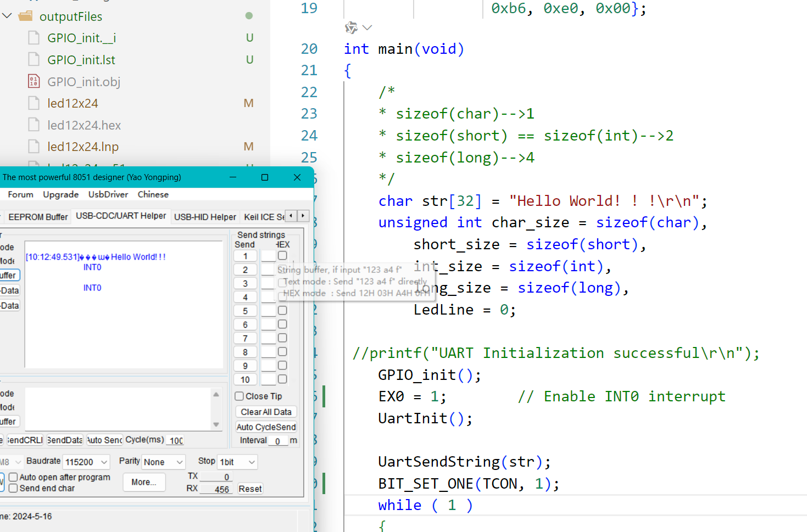Screen dimensions: 807x532
Task: Toggle HEX checkbox for string 5
Action: coord(282,310)
